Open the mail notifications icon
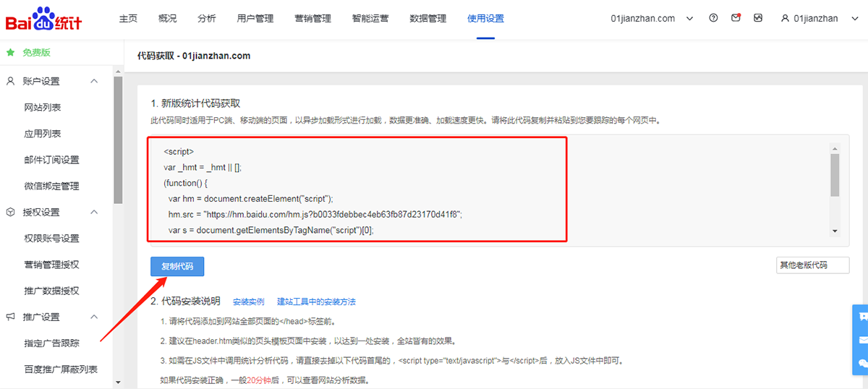Viewport: 868px width, 389px height. click(x=736, y=18)
